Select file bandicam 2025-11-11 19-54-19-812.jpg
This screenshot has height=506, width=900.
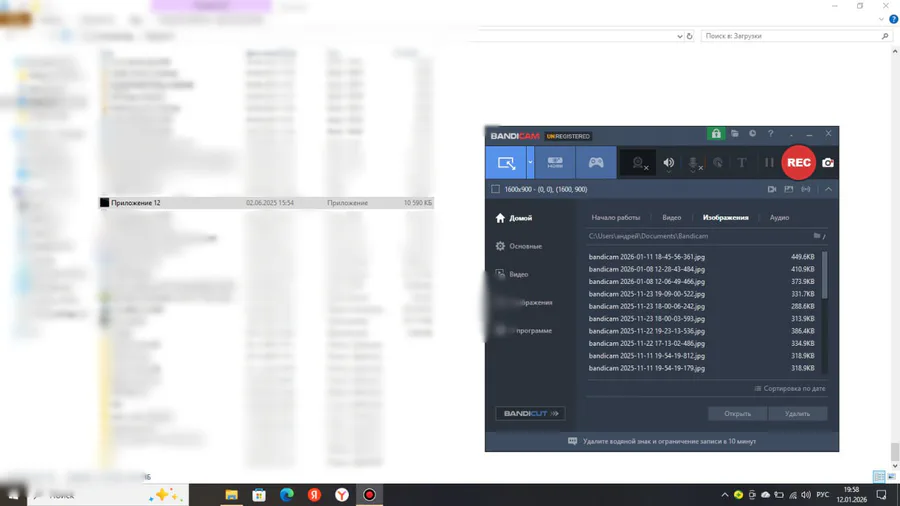pos(701,356)
